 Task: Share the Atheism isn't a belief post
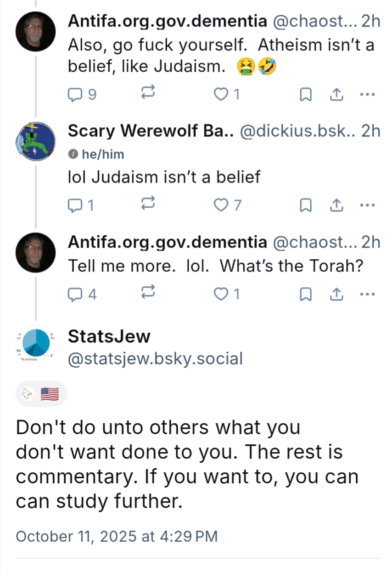click(x=336, y=95)
